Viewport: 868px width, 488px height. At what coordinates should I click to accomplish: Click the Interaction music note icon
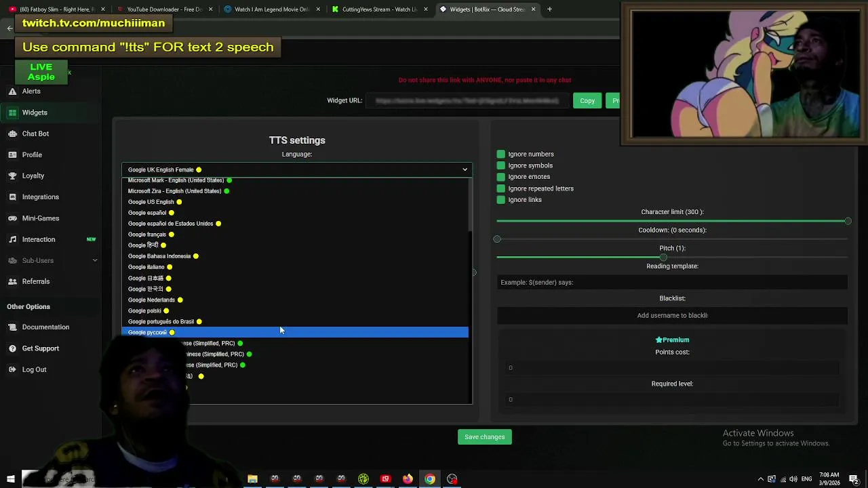click(x=13, y=239)
